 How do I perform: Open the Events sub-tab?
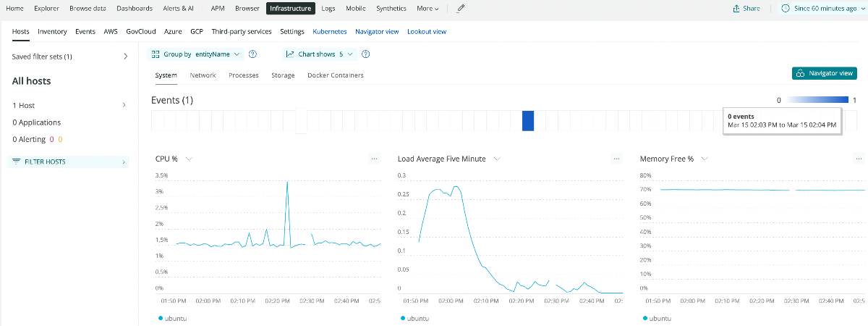pos(85,32)
